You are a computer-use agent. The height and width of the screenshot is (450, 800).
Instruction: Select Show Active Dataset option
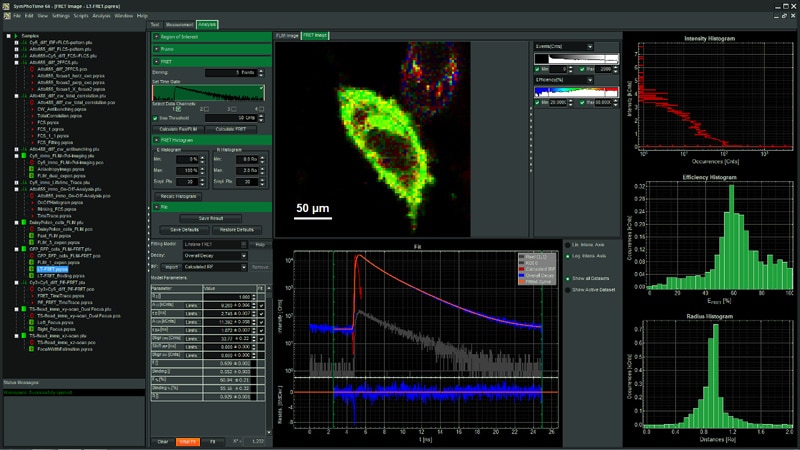(x=568, y=289)
